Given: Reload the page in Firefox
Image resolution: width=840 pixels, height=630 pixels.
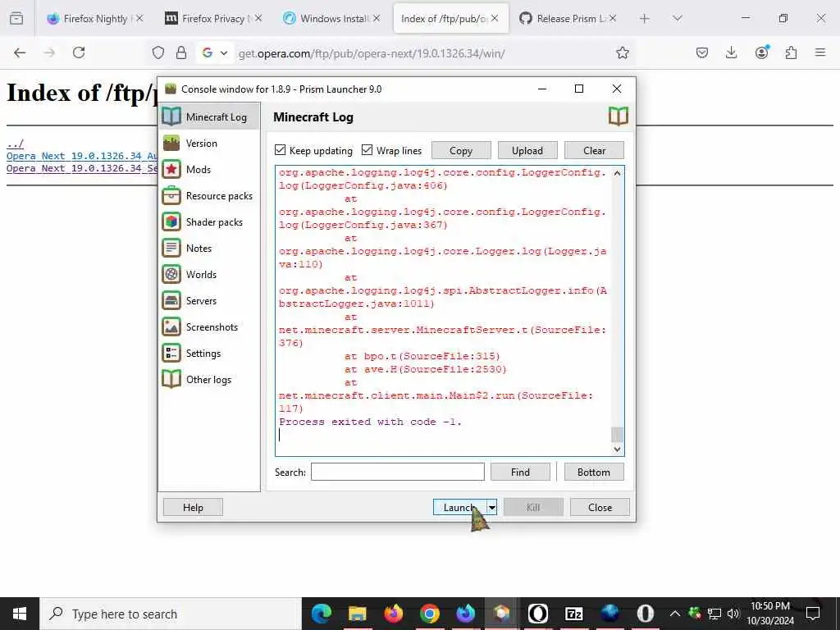Looking at the screenshot, I should (79, 52).
